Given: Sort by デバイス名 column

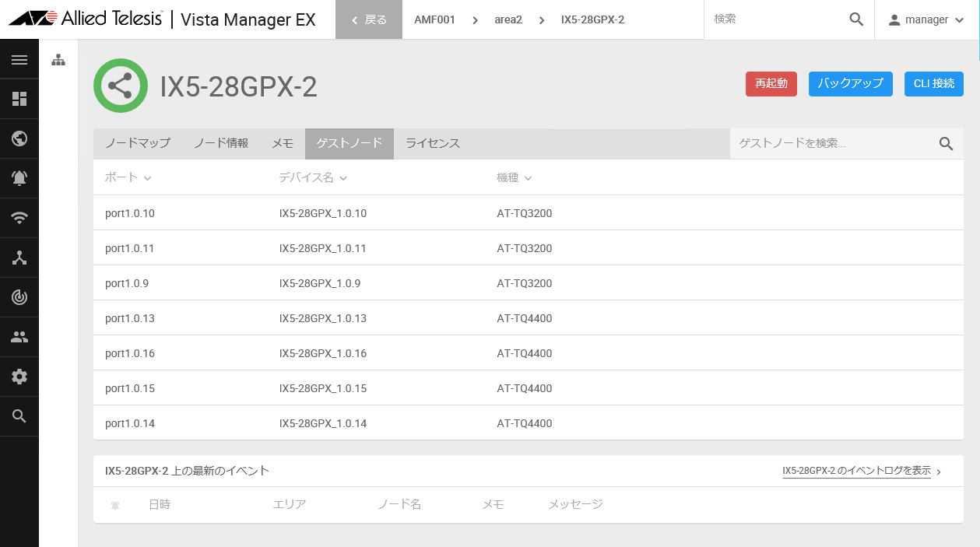Looking at the screenshot, I should tap(313, 177).
